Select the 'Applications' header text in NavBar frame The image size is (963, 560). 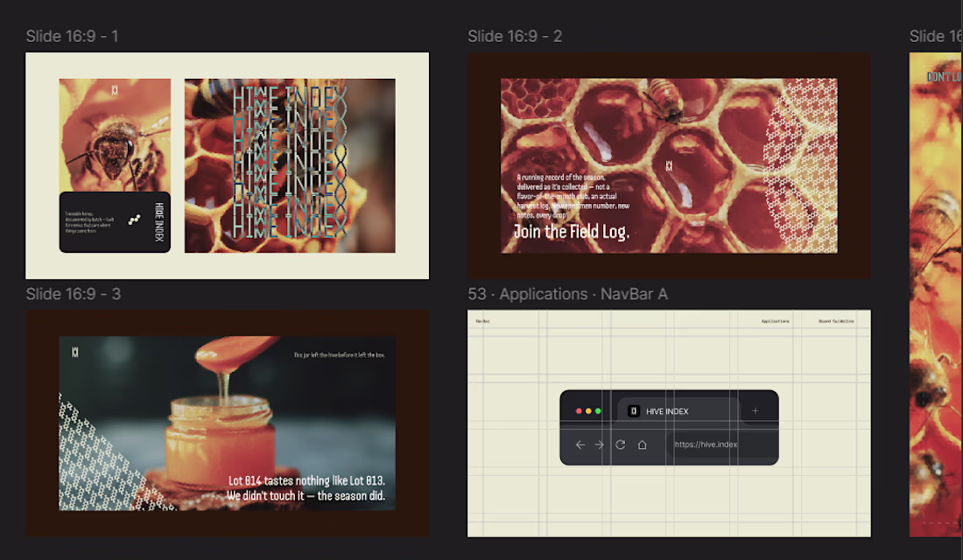775,321
